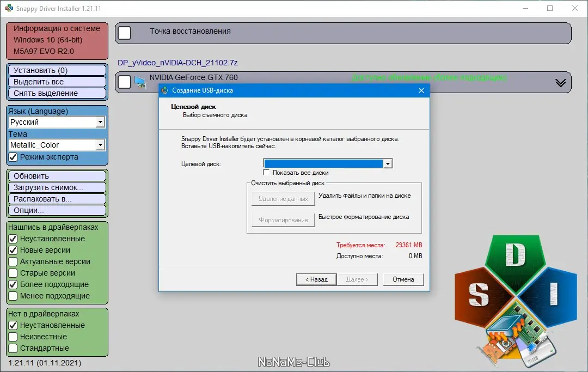Toggle the Режим эксперта checkbox

click(11, 157)
